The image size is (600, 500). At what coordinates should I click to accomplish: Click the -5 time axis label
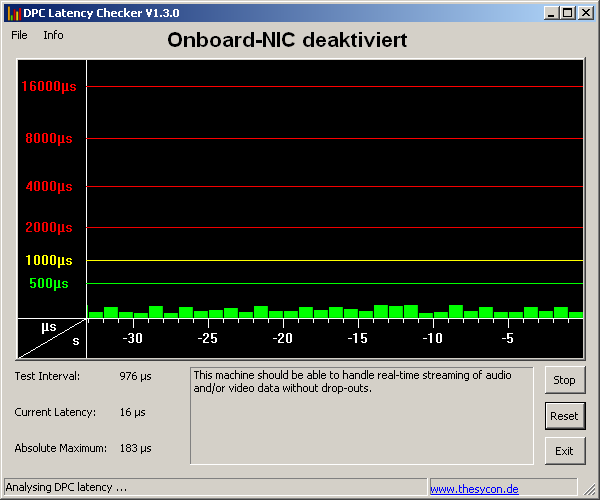coord(507,338)
